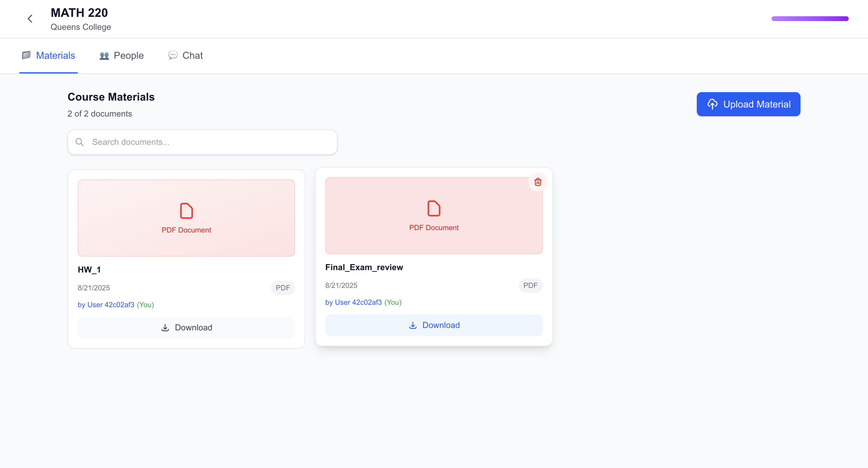The image size is (868, 468).
Task: Switch to the People tab
Action: [128, 55]
